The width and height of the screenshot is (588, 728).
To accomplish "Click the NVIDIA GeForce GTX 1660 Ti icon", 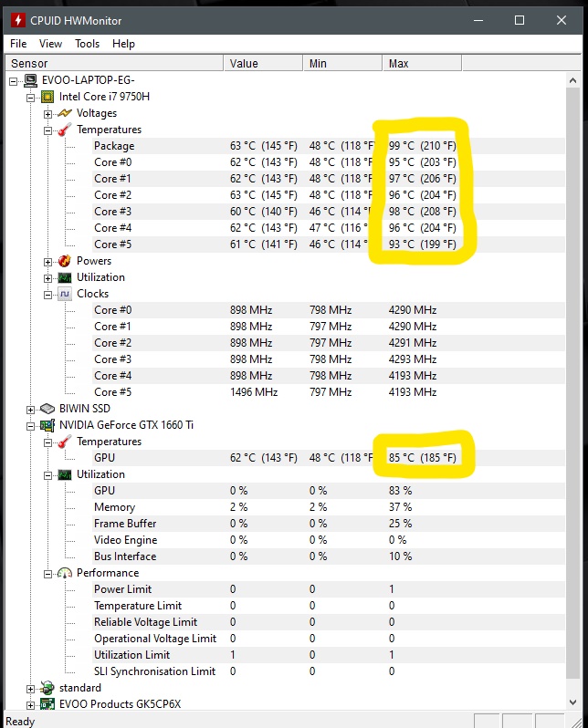I will point(47,425).
